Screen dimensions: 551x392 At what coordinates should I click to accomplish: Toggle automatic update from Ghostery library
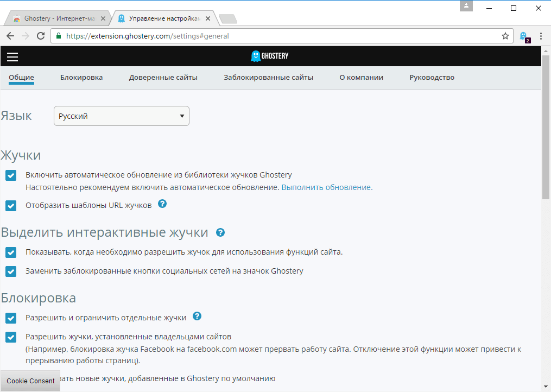point(11,175)
